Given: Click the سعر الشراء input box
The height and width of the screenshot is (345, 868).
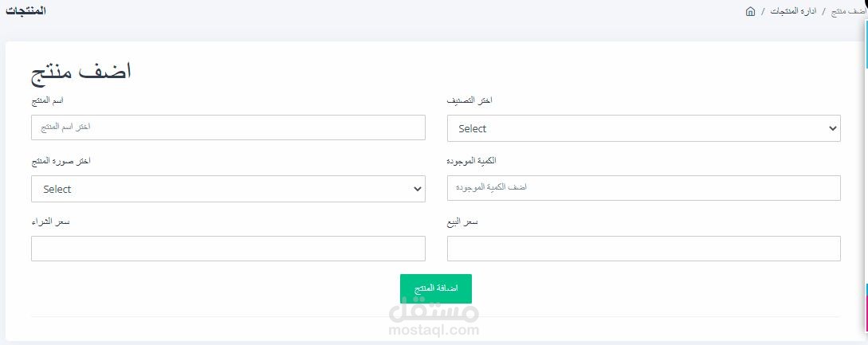Looking at the screenshot, I should point(228,249).
